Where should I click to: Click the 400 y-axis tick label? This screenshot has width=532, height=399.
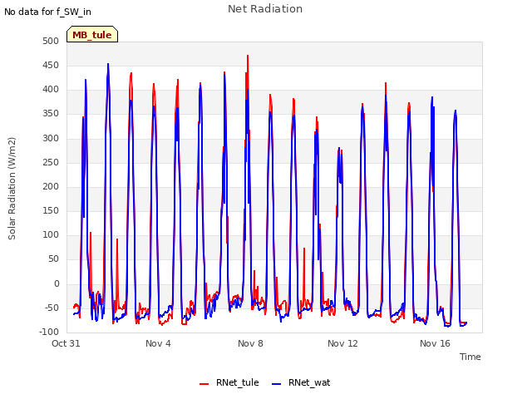coord(51,90)
